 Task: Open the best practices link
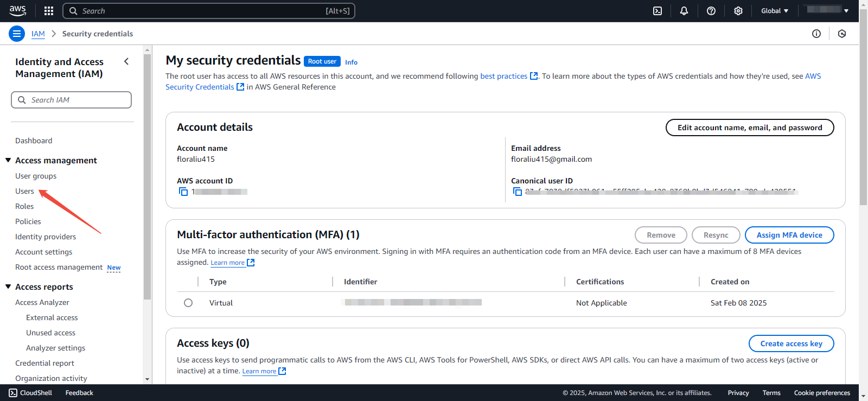pos(504,76)
